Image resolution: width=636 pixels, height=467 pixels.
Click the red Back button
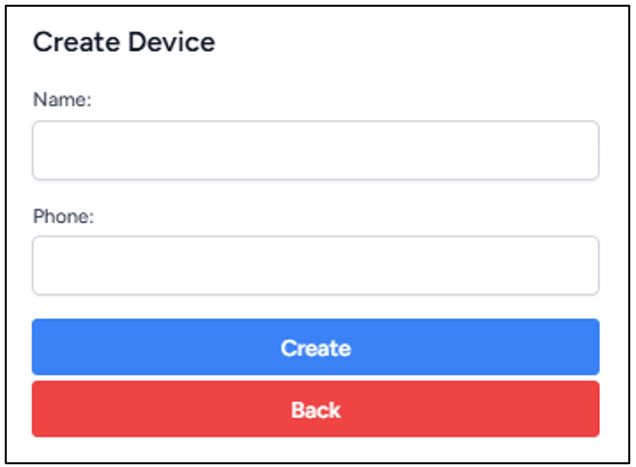coord(316,409)
